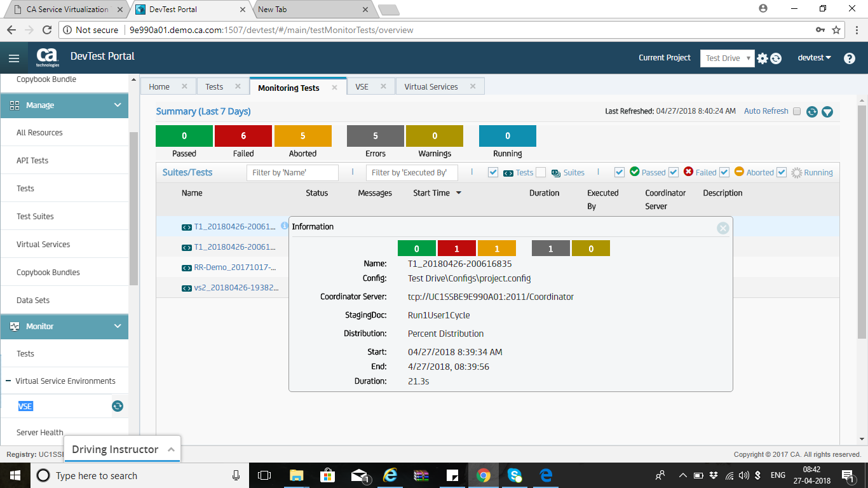Open API Tests in the sidebar

[x=32, y=161]
